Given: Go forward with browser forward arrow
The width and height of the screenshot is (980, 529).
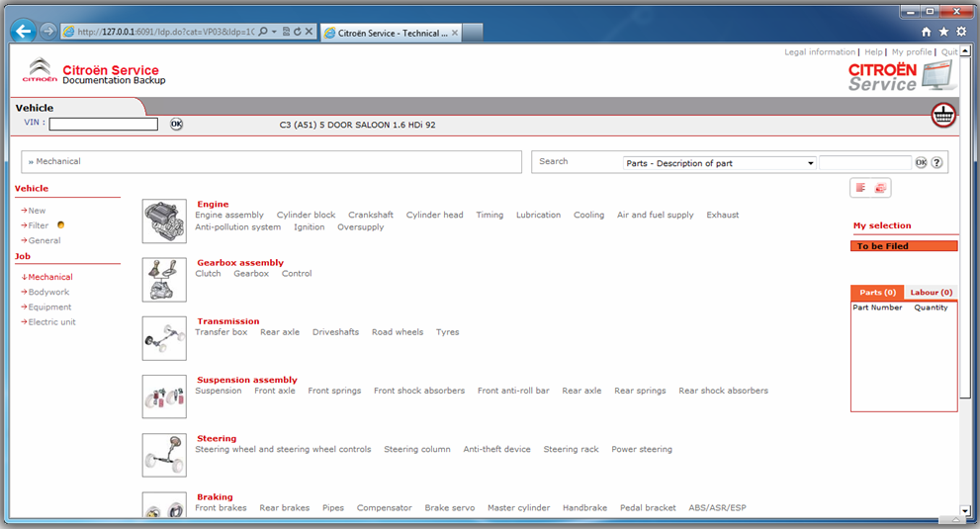Looking at the screenshot, I should (47, 31).
